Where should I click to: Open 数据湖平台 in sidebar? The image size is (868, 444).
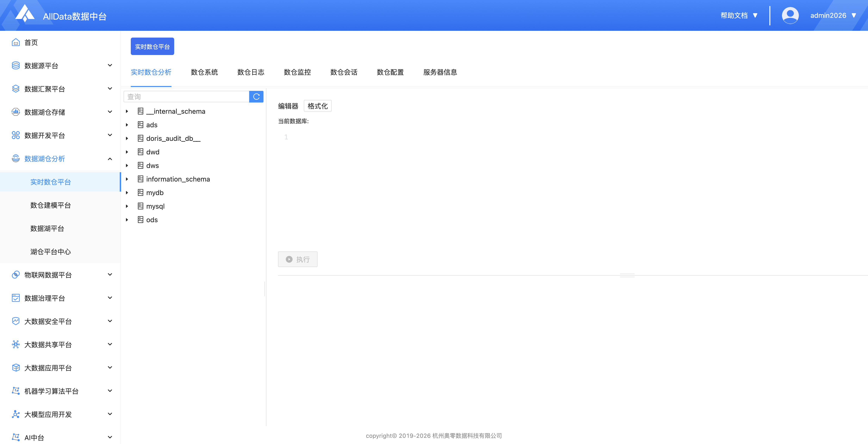[47, 228]
